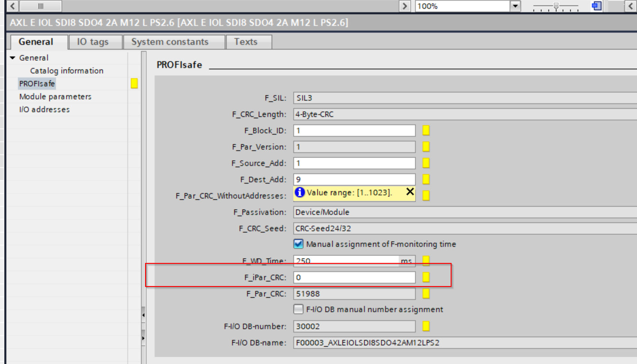
Task: Switch to the General tab
Action: click(36, 42)
